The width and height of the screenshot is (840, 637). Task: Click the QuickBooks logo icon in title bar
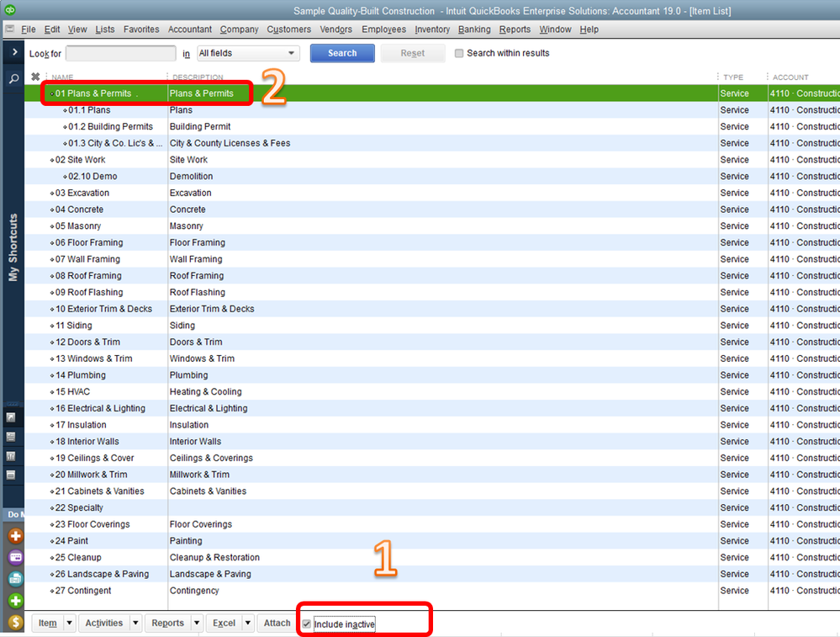[9, 9]
